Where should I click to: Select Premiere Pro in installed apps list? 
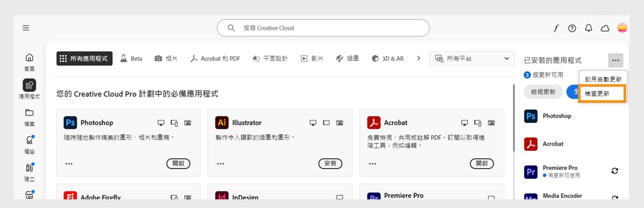click(560, 168)
